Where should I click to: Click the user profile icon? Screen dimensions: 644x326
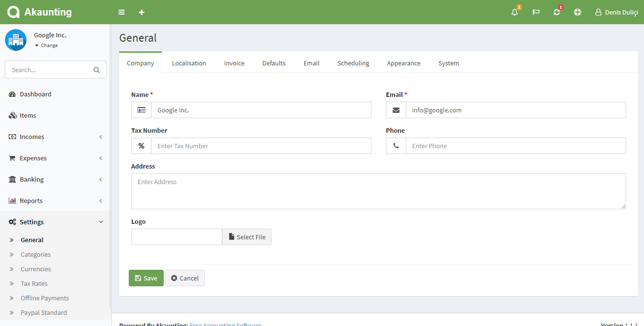coord(598,12)
